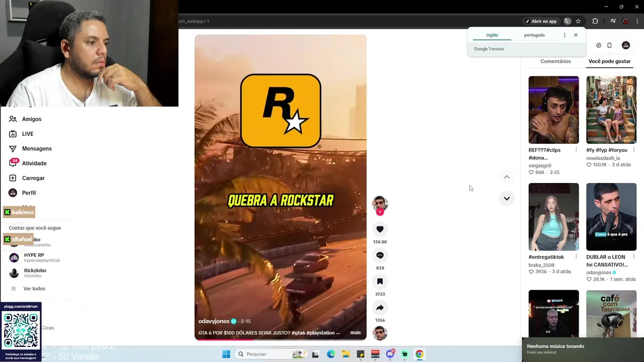Open vargasgoti author link
Screen dimensions: 644x362
point(540,165)
